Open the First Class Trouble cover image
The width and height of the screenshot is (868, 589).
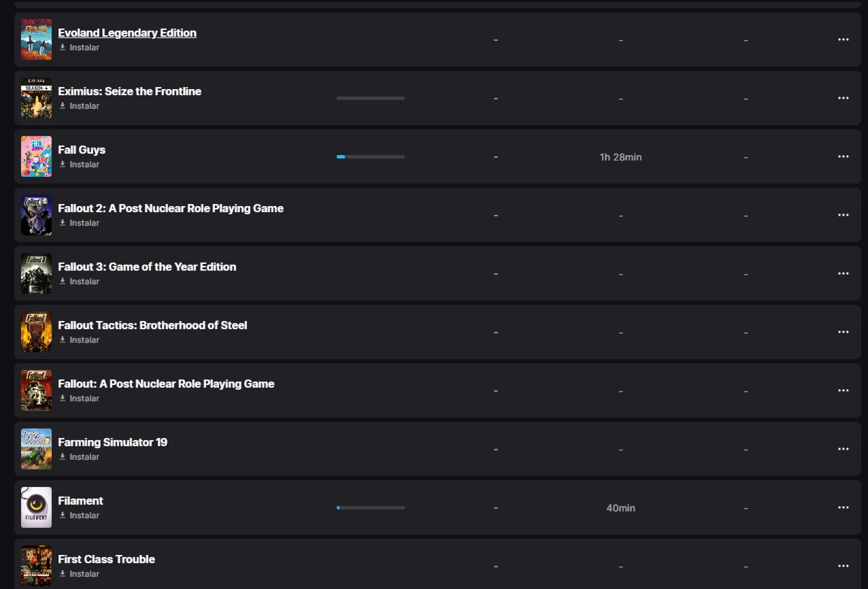36,566
